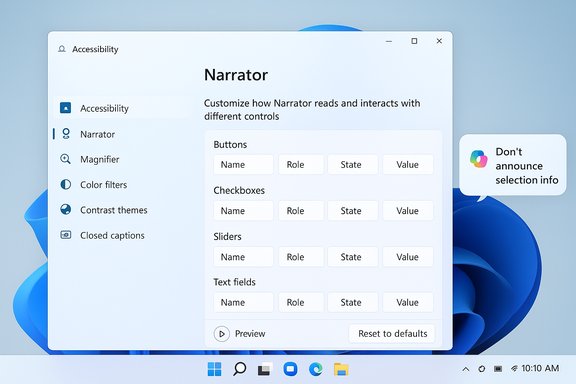Select Value under Text fields
576x384 pixels.
pyautogui.click(x=408, y=302)
